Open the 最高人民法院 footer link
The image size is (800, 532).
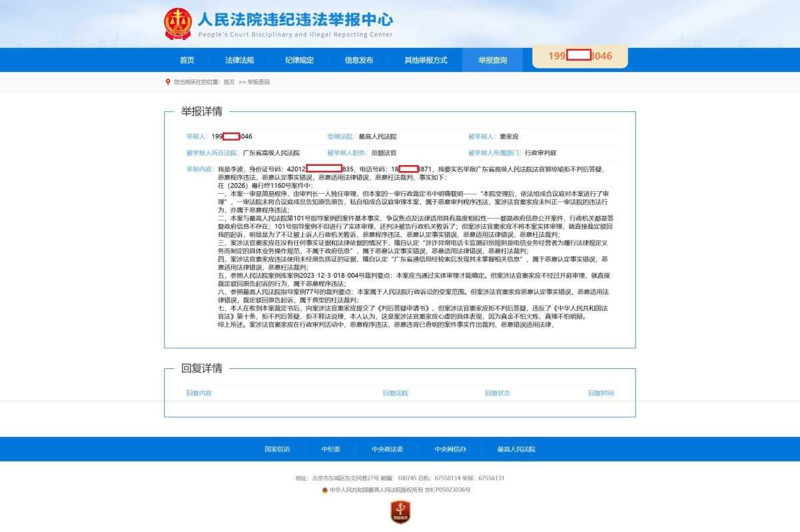(516, 449)
